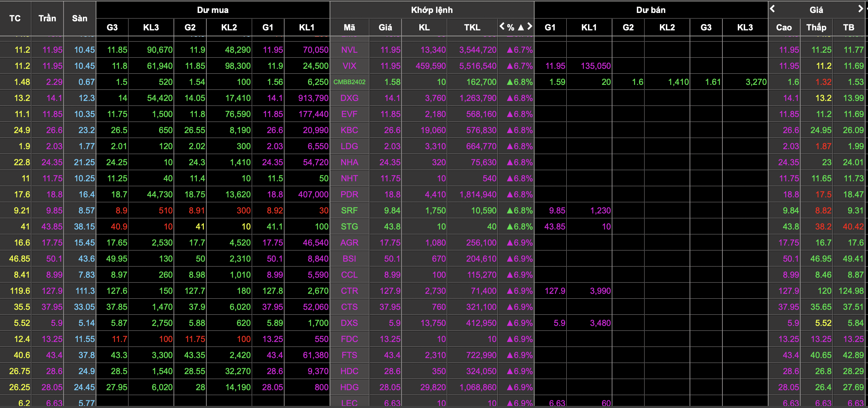Screen dimensions: 868x408
Task: Click the Sàn floor price header
Action: (80, 18)
